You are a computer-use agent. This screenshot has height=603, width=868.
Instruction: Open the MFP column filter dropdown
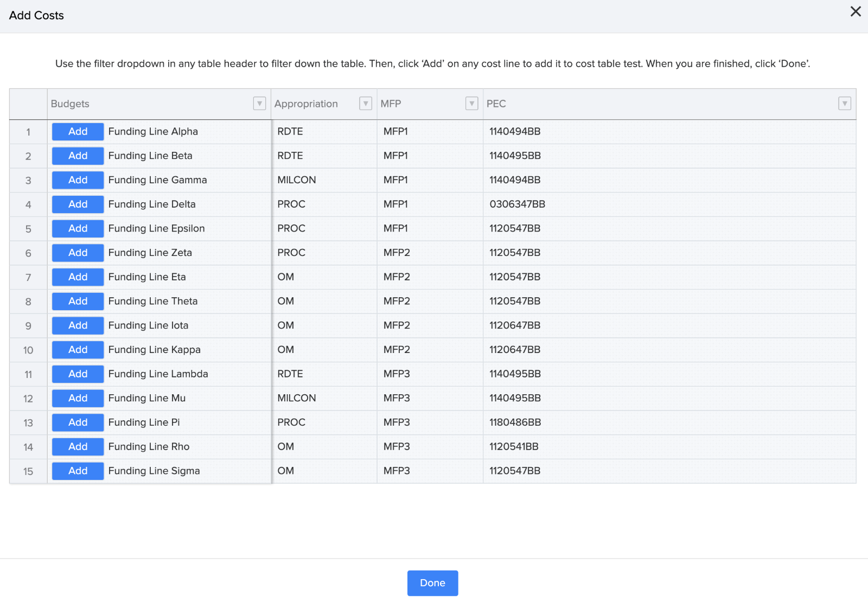click(471, 104)
